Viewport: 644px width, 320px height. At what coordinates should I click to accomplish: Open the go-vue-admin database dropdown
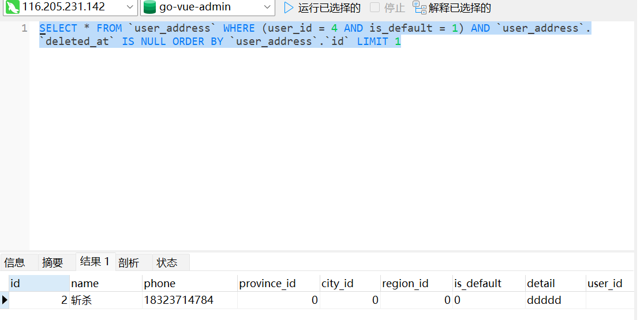coord(207,7)
